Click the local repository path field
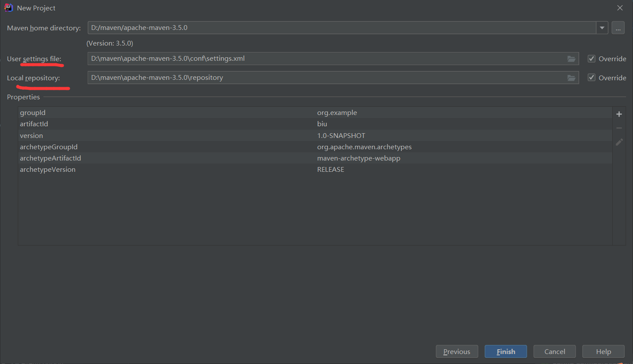The image size is (633, 364). 325,78
